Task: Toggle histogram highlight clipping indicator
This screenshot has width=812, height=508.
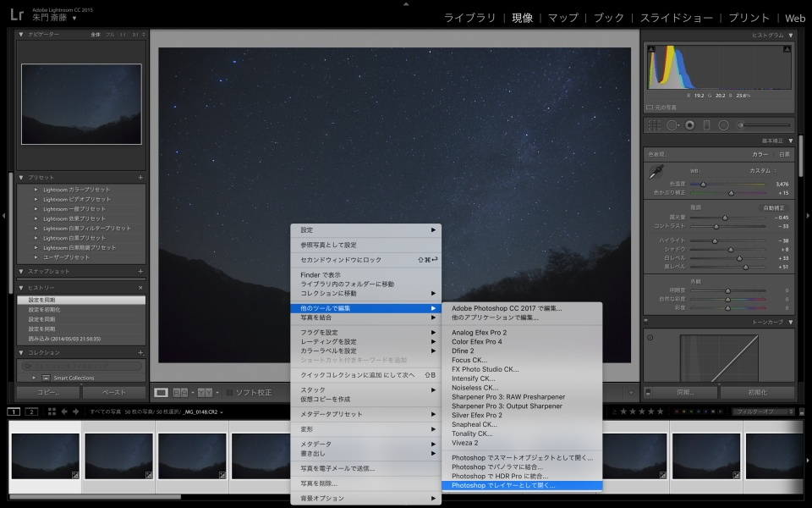Action: click(x=787, y=49)
